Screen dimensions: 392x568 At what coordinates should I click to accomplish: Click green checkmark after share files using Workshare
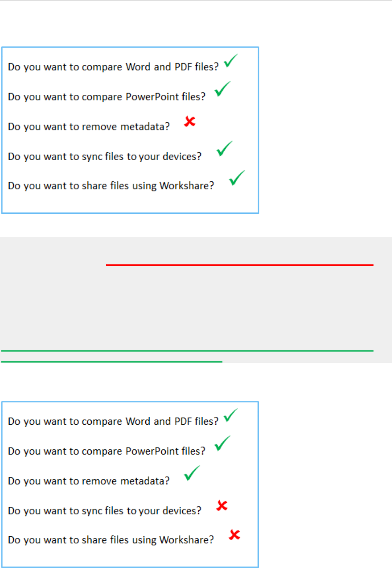237,178
